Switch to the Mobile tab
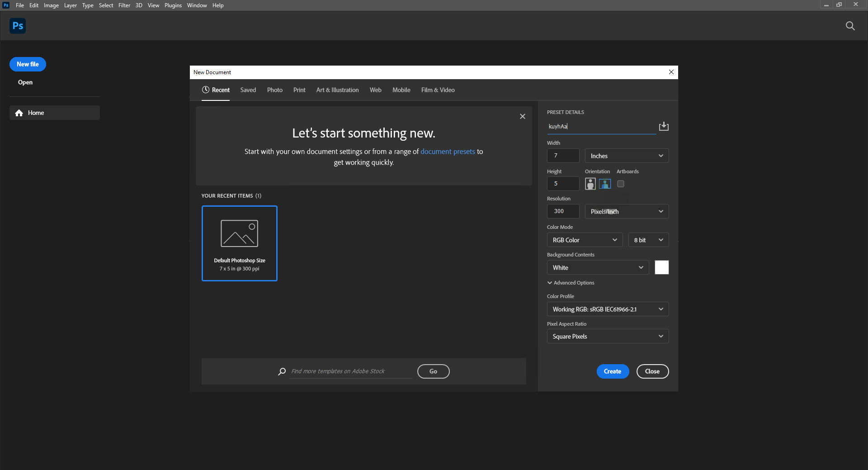 (x=401, y=90)
